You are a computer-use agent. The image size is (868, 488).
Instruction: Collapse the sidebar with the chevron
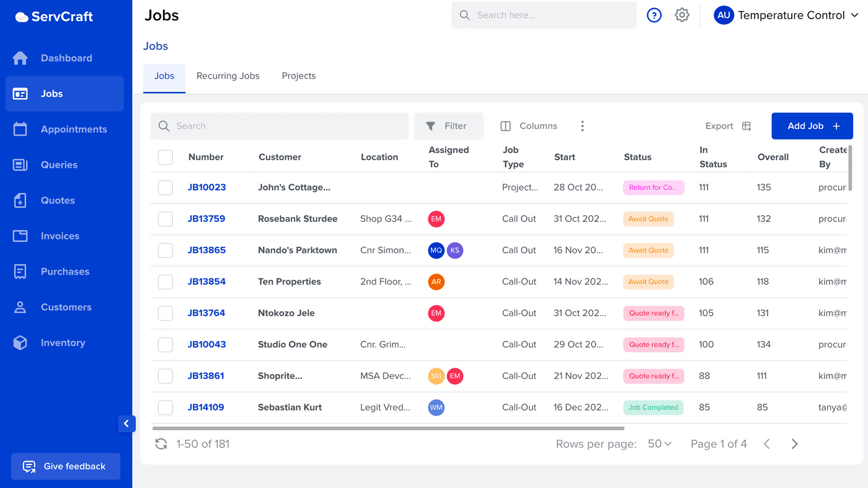[126, 424]
